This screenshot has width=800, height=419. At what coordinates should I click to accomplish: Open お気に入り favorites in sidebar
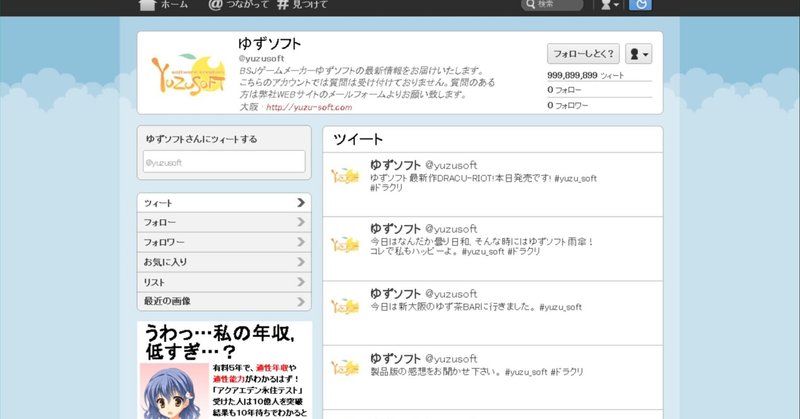tap(224, 262)
